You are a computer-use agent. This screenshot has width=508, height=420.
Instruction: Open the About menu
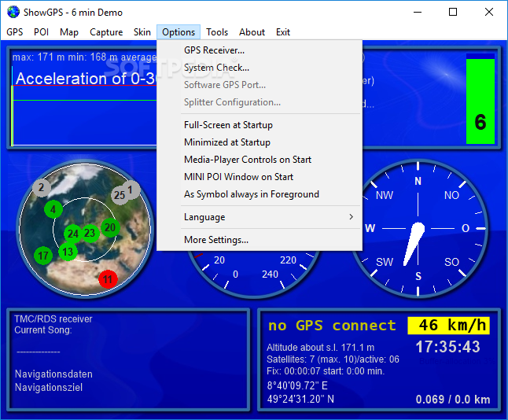point(252,32)
